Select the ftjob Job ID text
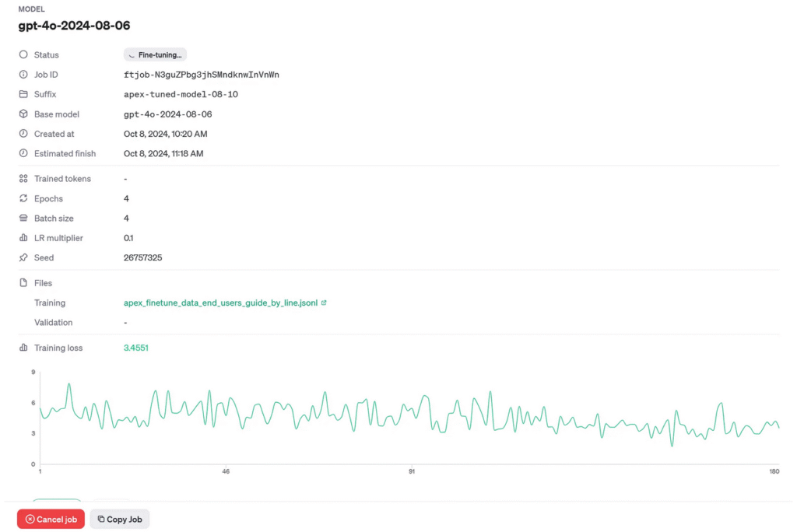Screen dimensions: 797x532 click(201, 75)
